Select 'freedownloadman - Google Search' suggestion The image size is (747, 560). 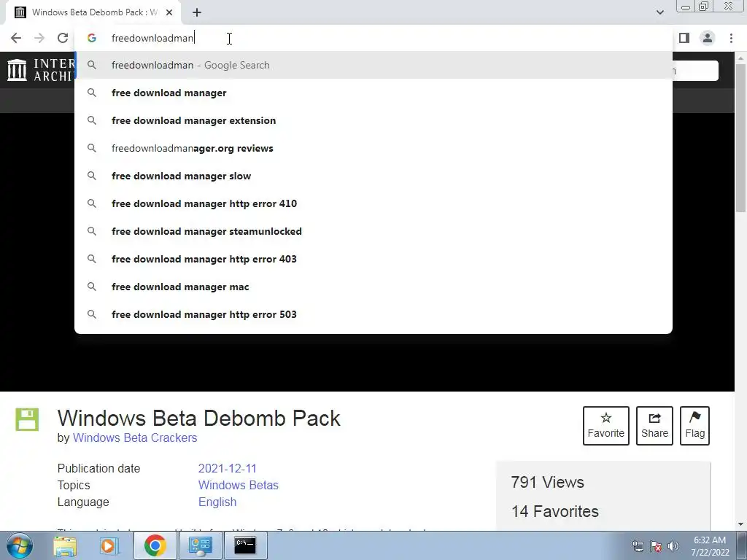pyautogui.click(x=373, y=65)
